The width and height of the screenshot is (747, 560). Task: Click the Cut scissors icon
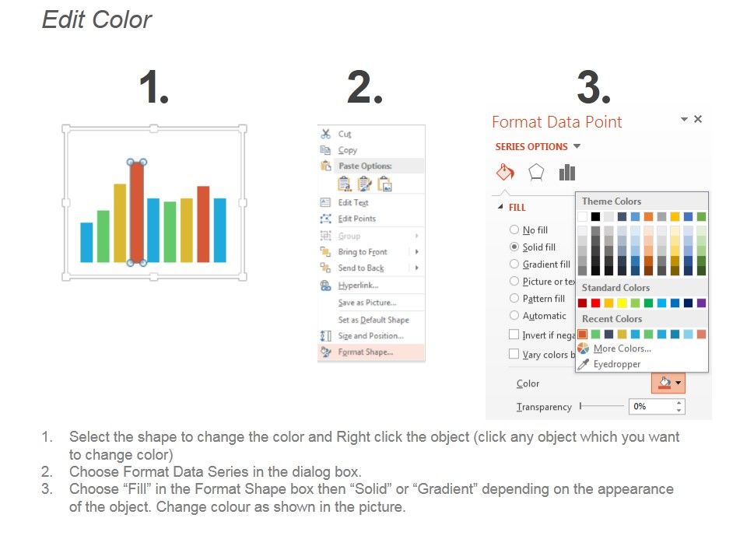point(326,134)
